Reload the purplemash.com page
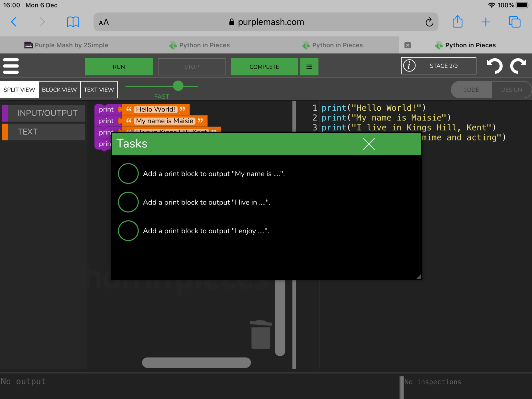Viewport: 532px width, 399px height. (429, 22)
